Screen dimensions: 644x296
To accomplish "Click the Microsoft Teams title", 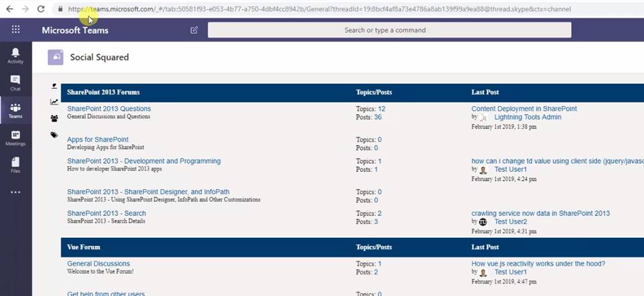I will pyautogui.click(x=75, y=30).
